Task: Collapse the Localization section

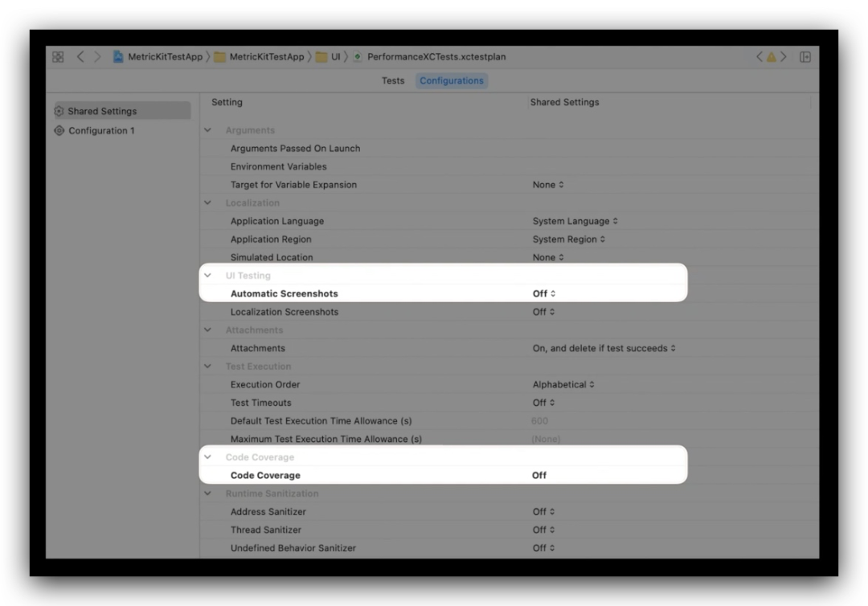Action: point(207,203)
